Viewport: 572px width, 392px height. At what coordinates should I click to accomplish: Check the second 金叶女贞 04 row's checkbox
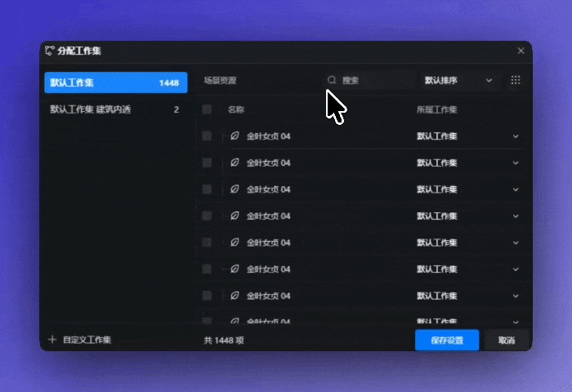click(207, 163)
